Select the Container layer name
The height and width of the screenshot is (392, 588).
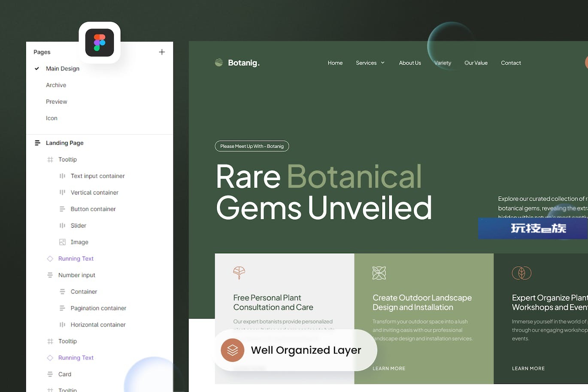tap(84, 292)
